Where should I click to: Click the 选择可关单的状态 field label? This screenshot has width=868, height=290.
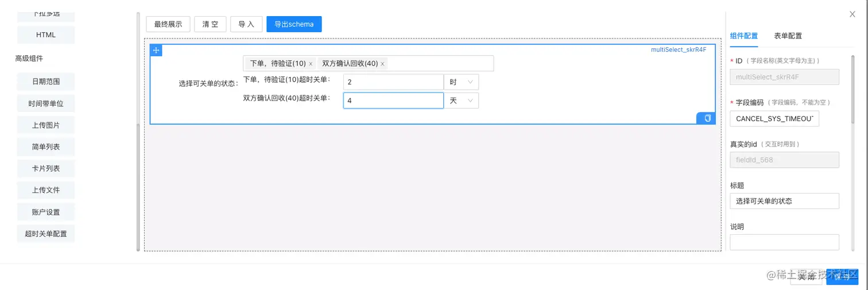[207, 83]
